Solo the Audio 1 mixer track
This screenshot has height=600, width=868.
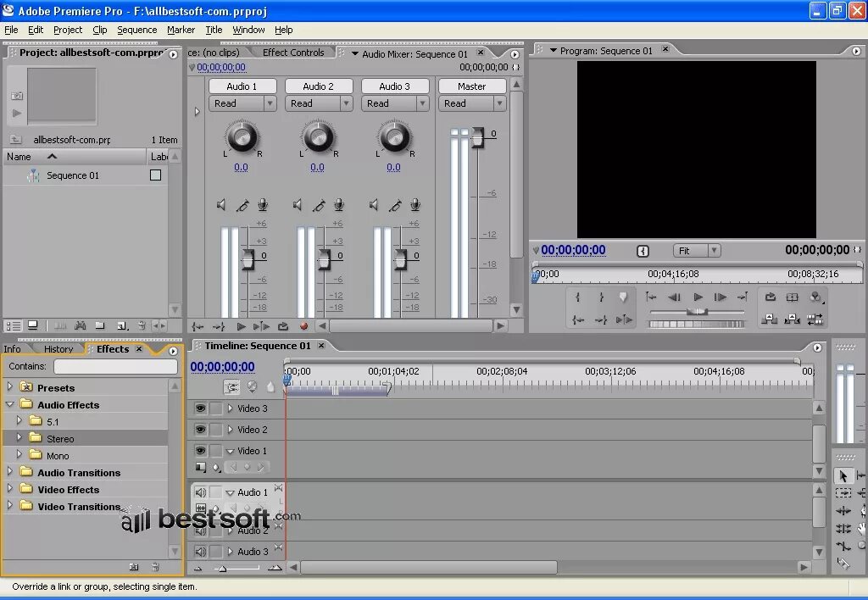[242, 205]
